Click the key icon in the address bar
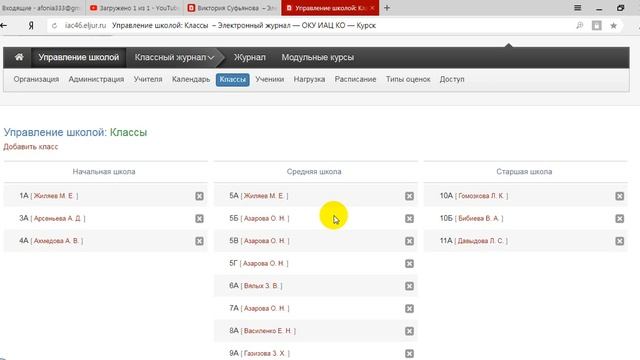The width and height of the screenshot is (640, 360). 580,26
